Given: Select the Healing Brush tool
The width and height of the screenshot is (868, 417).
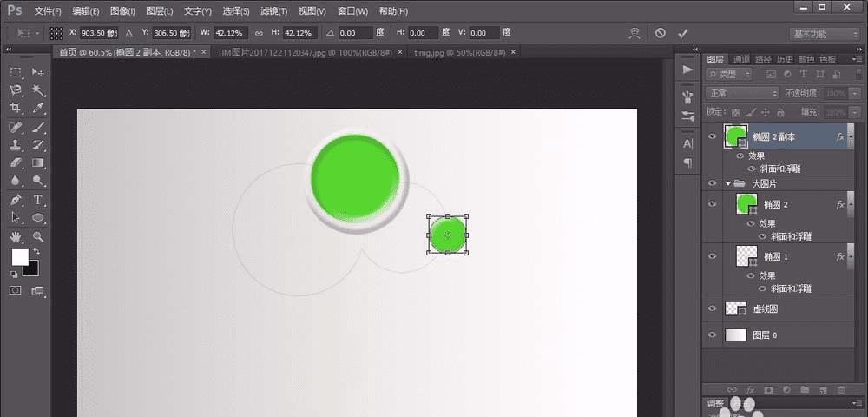Looking at the screenshot, I should tap(16, 128).
